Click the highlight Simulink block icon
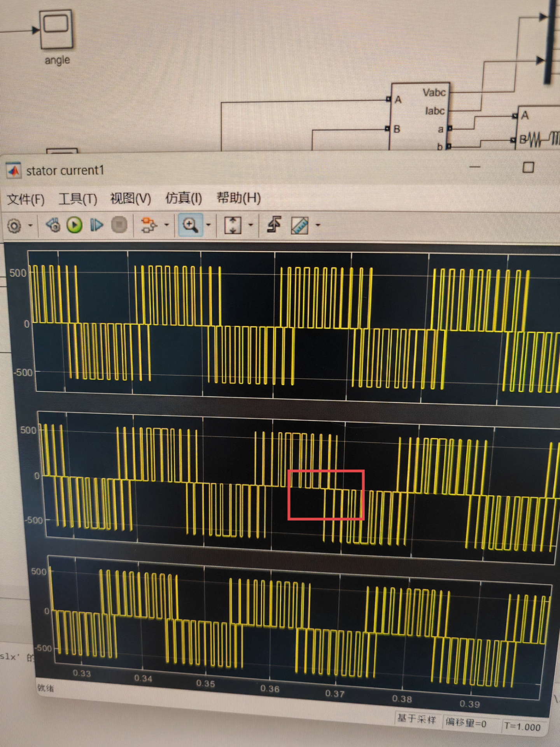 click(149, 225)
